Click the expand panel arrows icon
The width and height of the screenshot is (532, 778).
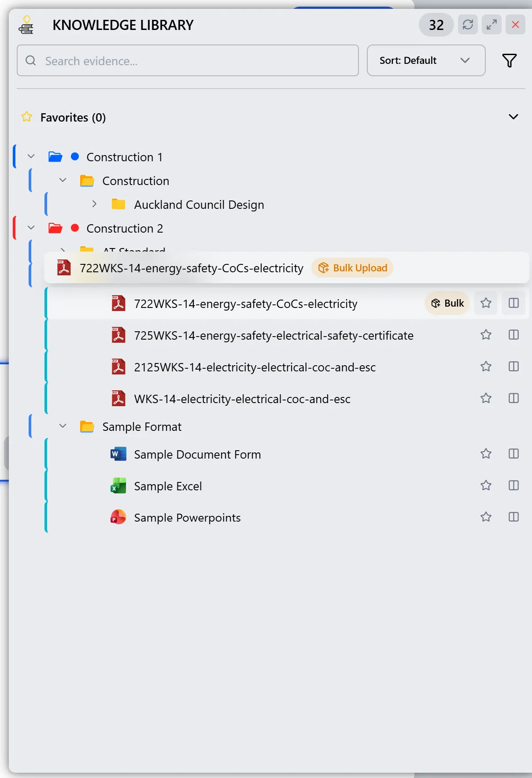491,25
